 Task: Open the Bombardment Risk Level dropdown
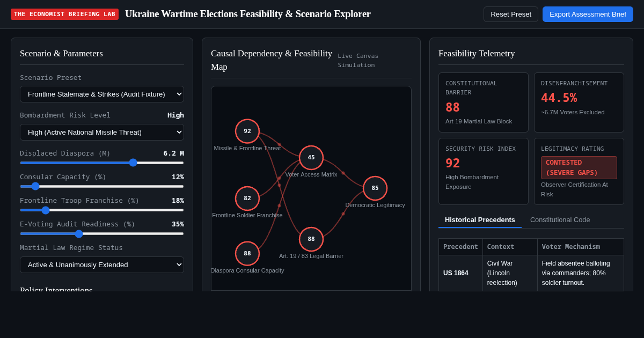pos(102,132)
